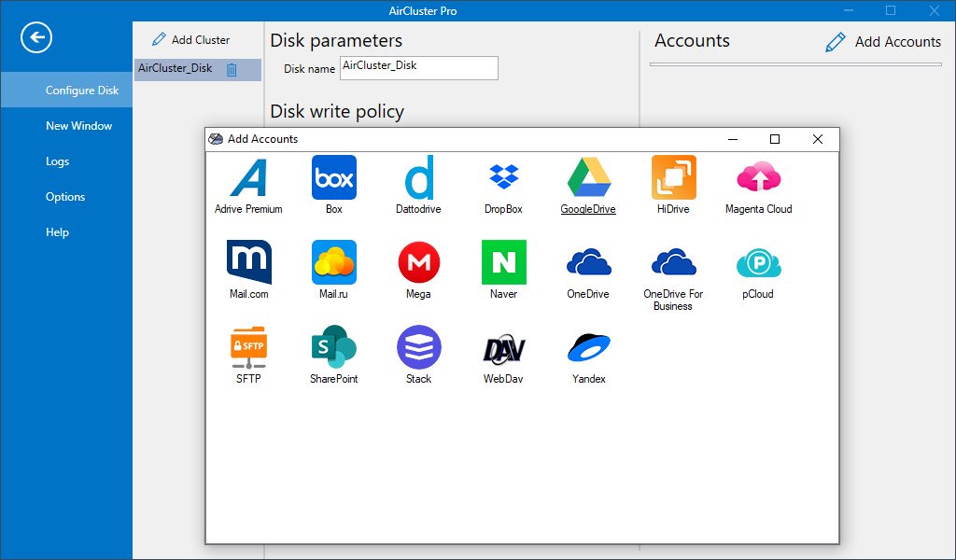Pick the Naver provider icon
This screenshot has height=560, width=956.
point(503,262)
